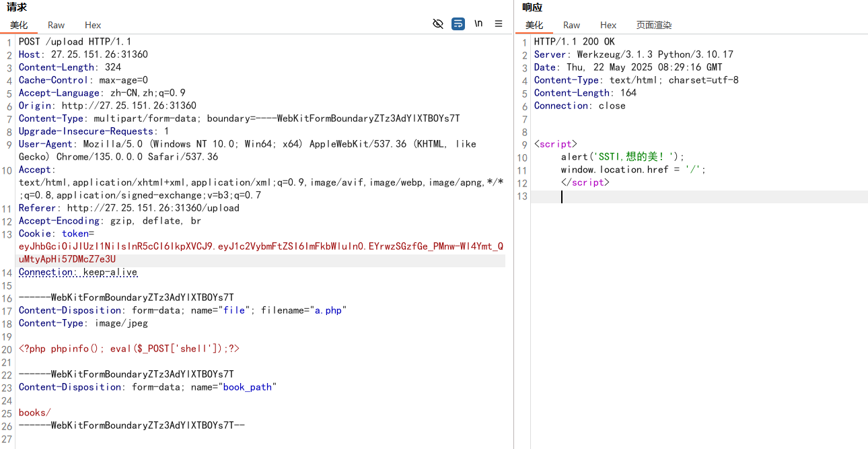This screenshot has height=449, width=868.
Task: Switch to response Hex tab
Action: tap(608, 25)
